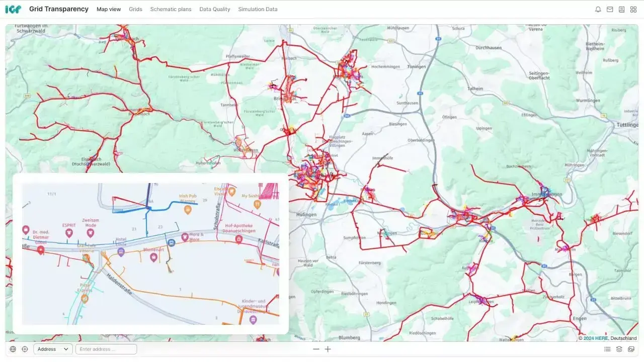Open the Schematic plans tab

(x=171, y=9)
